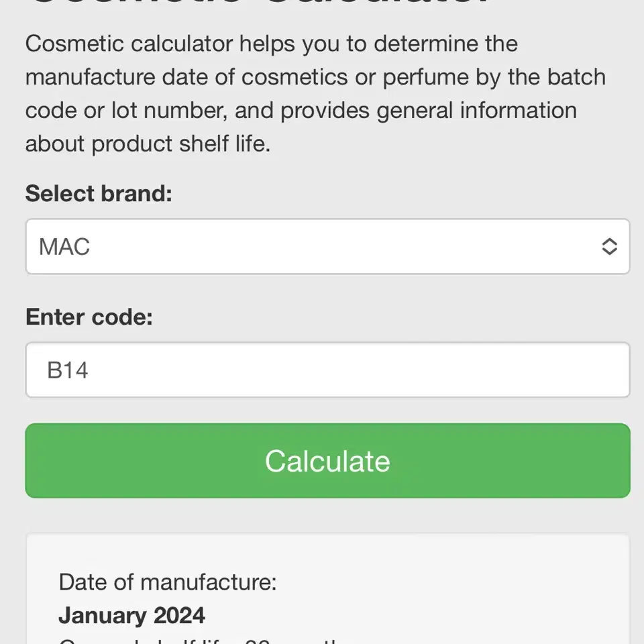Select the "January 2024" result text
The image size is (644, 644).
(x=131, y=615)
